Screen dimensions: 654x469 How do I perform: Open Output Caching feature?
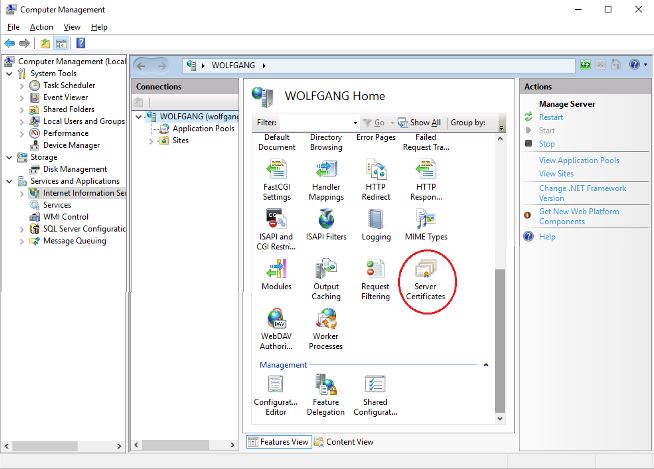tap(326, 280)
